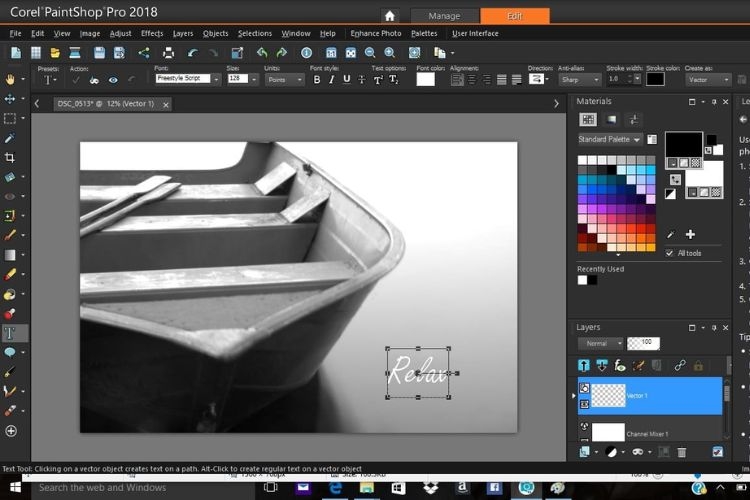Open Enhance Photo options
Screen dimensions: 750x500
click(376, 33)
